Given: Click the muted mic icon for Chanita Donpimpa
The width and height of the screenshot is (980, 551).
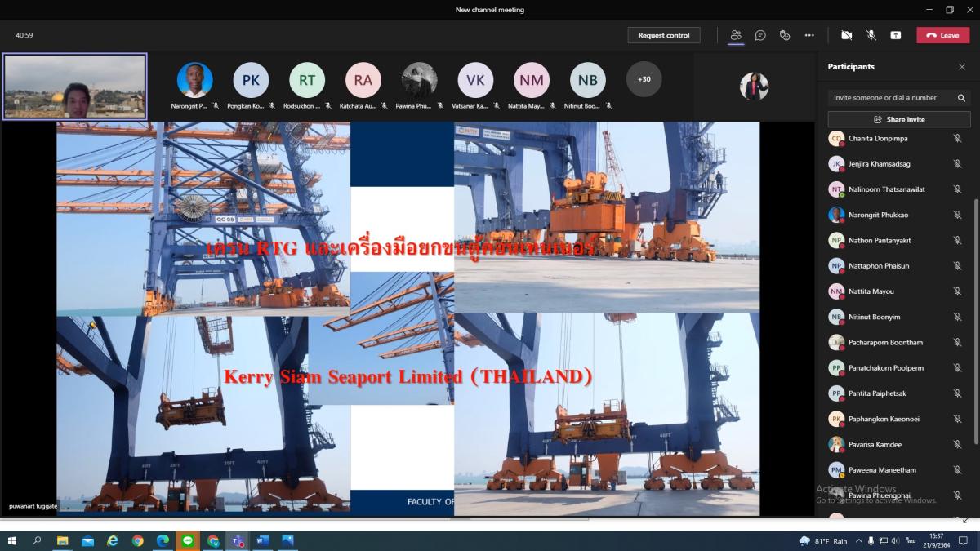Looking at the screenshot, I should tap(957, 139).
